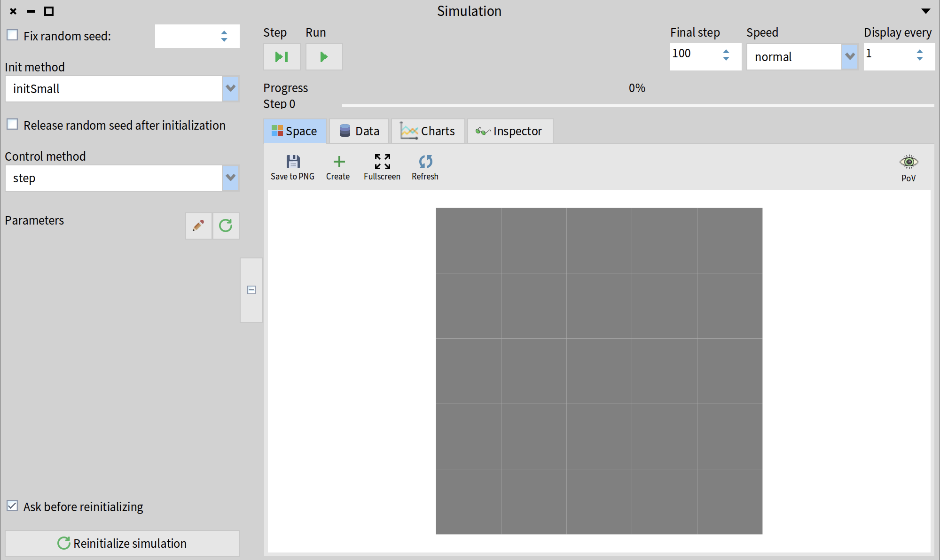Uncheck Ask before reinitializing
Image resolution: width=940 pixels, height=560 pixels.
pos(13,506)
